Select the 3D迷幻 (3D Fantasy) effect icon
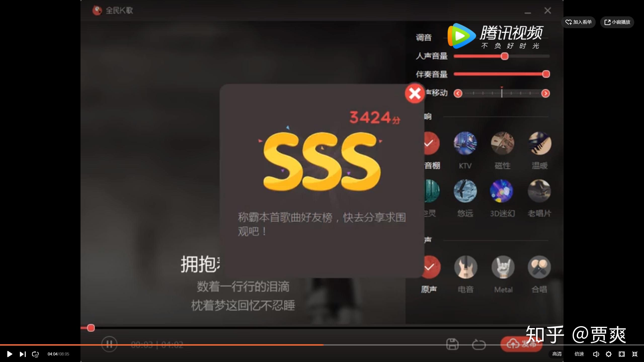 click(502, 191)
